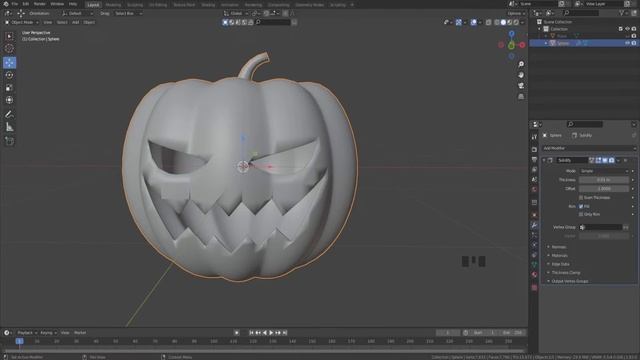Open the Material properties tab
Screen dimensions: 640x360
pos(534,275)
